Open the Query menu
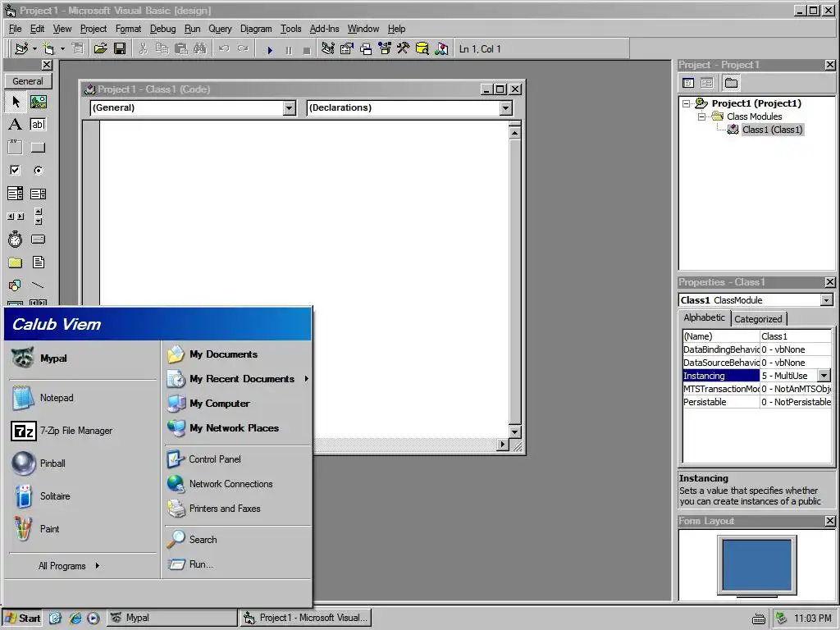This screenshot has height=630, width=840. click(220, 29)
